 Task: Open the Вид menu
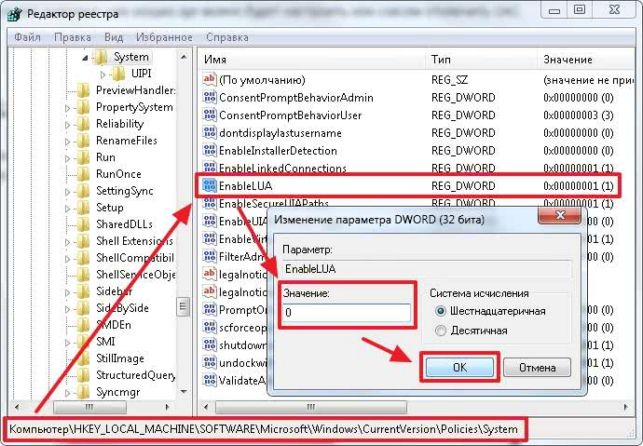pyautogui.click(x=114, y=37)
